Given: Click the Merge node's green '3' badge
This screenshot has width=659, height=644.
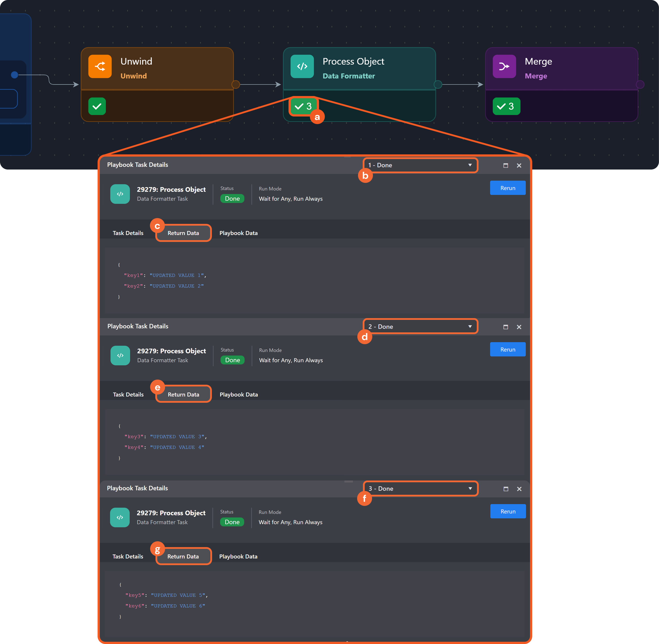Looking at the screenshot, I should coord(506,106).
